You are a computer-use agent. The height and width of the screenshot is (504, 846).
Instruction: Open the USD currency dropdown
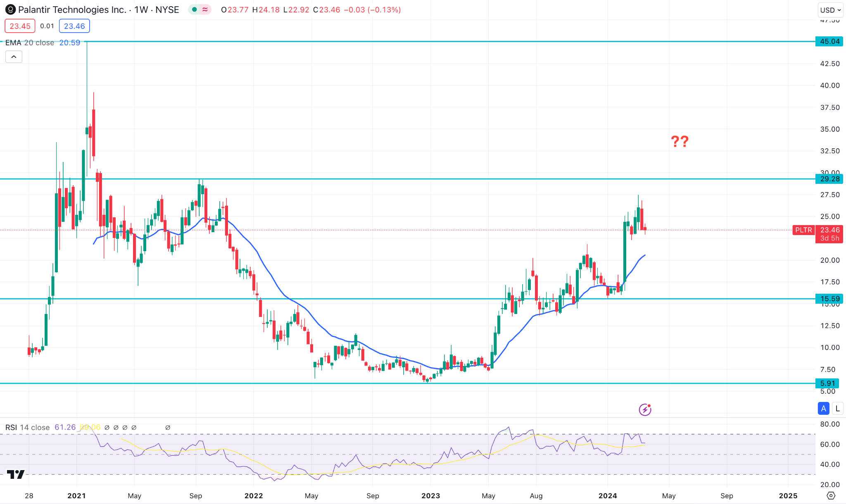[830, 10]
